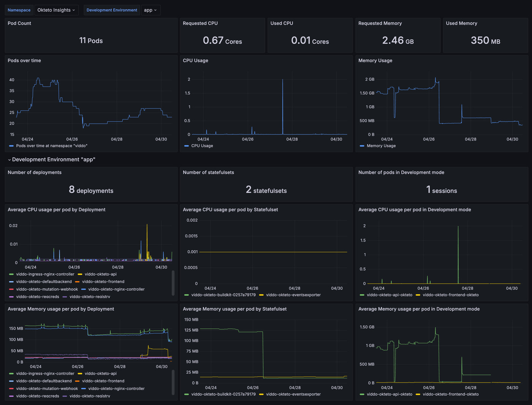532x405 pixels.
Task: Open the Okteto Insights dashboard dropdown
Action: (56, 10)
